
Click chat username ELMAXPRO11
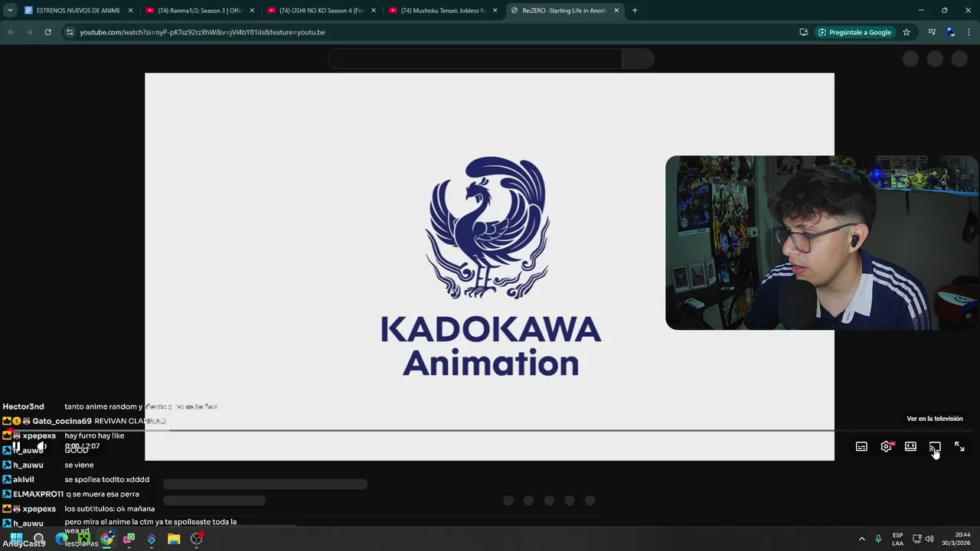click(x=38, y=494)
